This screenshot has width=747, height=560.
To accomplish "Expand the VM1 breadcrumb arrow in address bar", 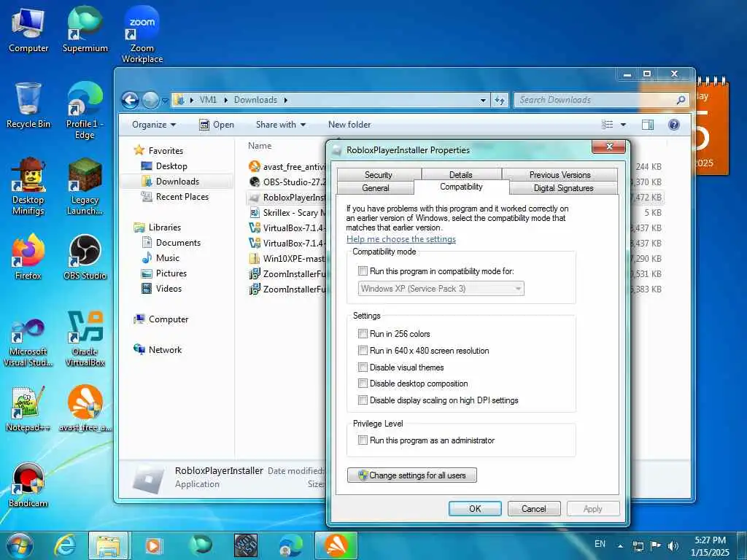I will pos(225,100).
